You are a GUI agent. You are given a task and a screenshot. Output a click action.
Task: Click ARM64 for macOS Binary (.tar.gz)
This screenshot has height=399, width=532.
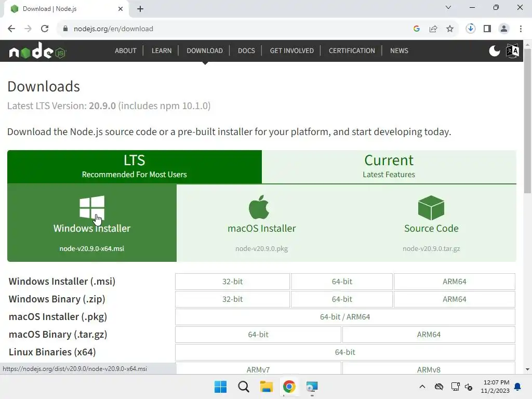429,335
